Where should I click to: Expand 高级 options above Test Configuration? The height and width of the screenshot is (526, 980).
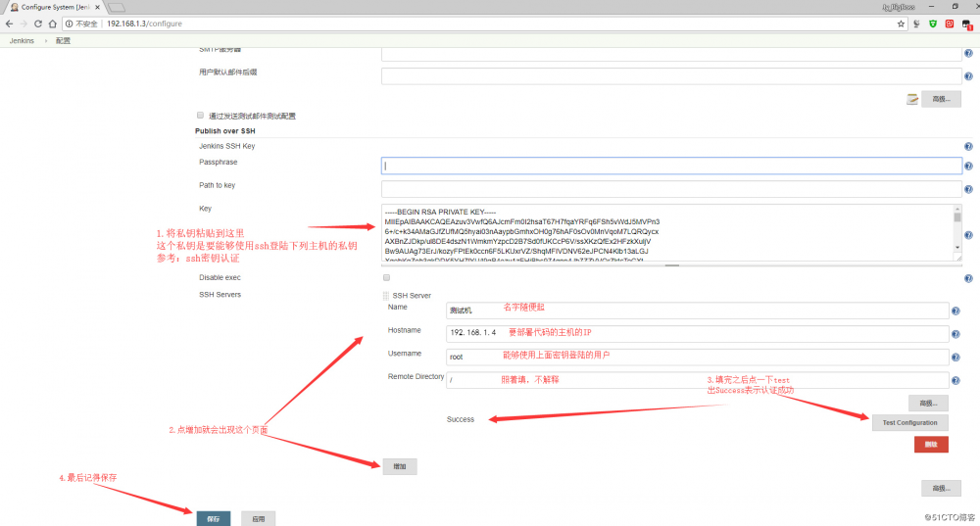928,403
